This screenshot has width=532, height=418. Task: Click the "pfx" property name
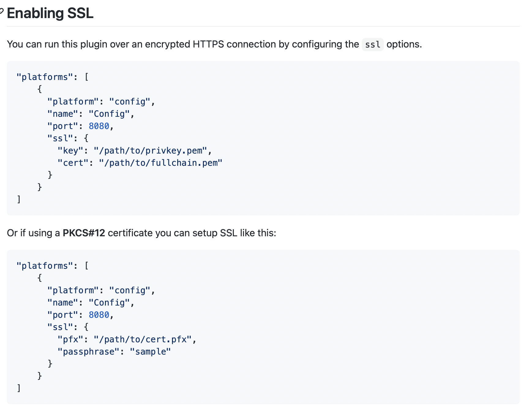(x=70, y=339)
